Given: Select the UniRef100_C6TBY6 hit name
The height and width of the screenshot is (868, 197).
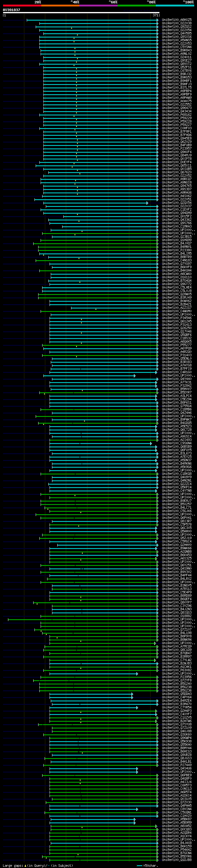Looking at the screenshot, I should [177, 71].
